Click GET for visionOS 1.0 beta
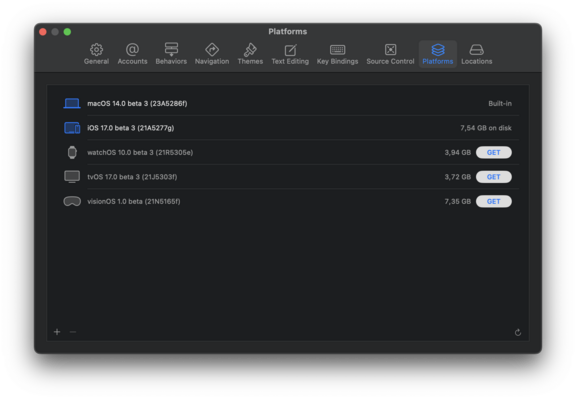576x399 pixels. click(493, 201)
